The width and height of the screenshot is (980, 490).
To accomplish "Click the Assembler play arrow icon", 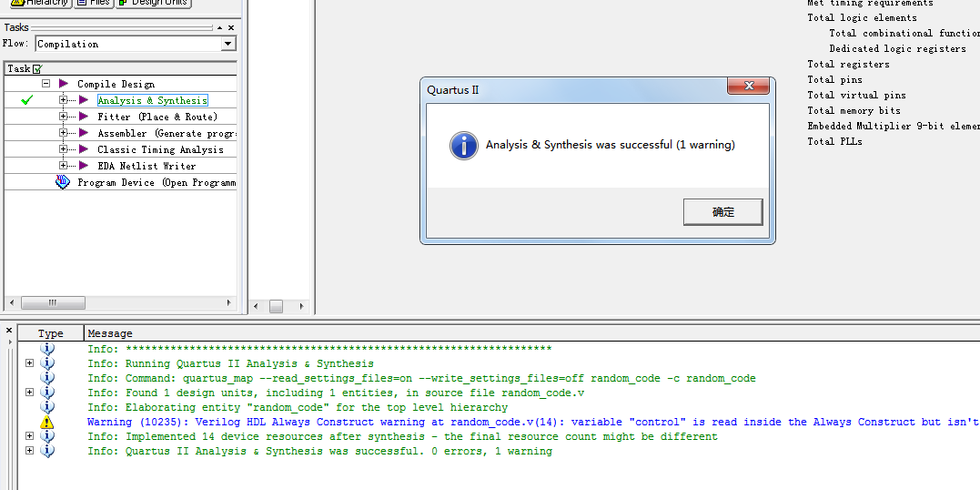I will tap(84, 133).
